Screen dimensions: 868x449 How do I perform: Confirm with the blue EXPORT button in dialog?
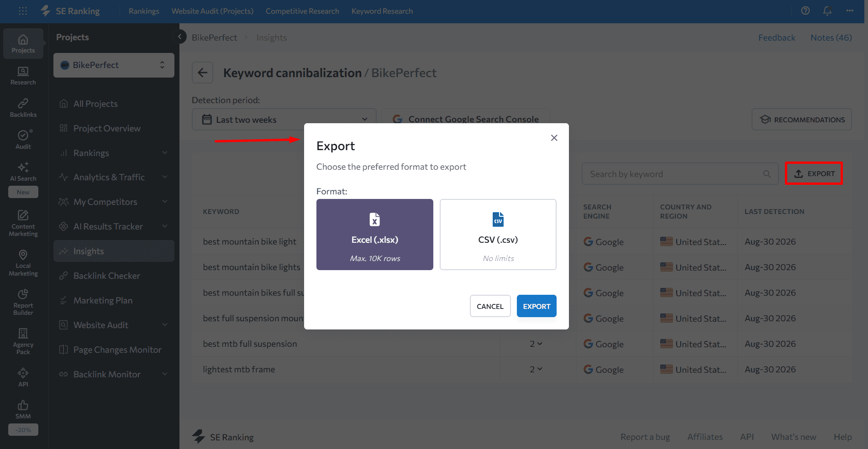click(537, 306)
